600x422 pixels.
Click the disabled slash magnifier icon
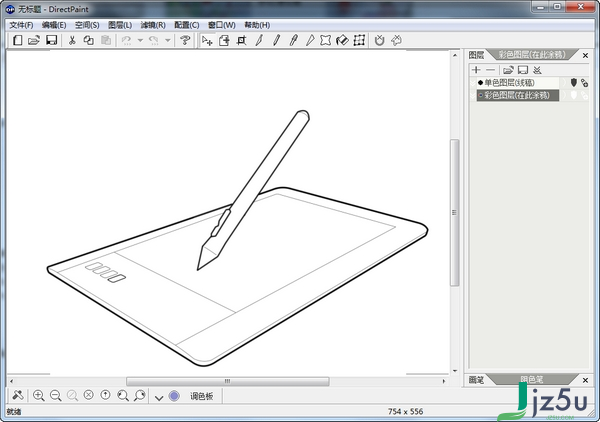coord(72,396)
